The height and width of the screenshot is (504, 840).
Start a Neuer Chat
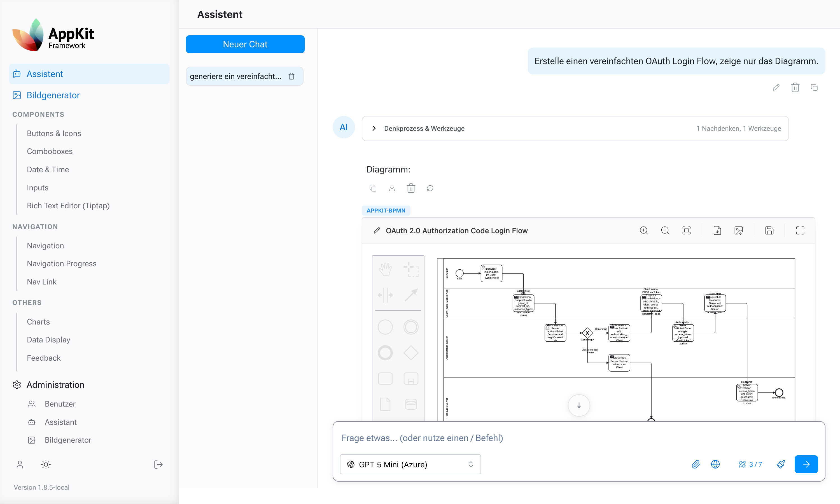(x=245, y=44)
